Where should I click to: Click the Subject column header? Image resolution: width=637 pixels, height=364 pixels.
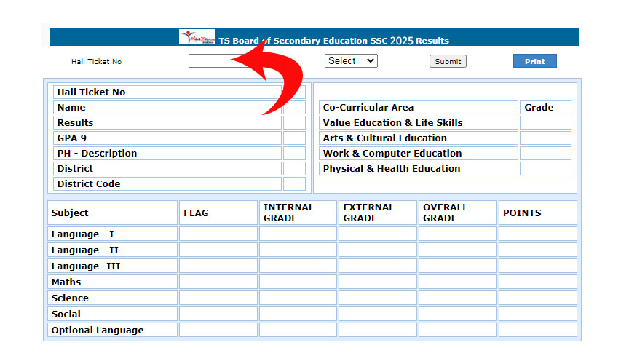(x=113, y=213)
